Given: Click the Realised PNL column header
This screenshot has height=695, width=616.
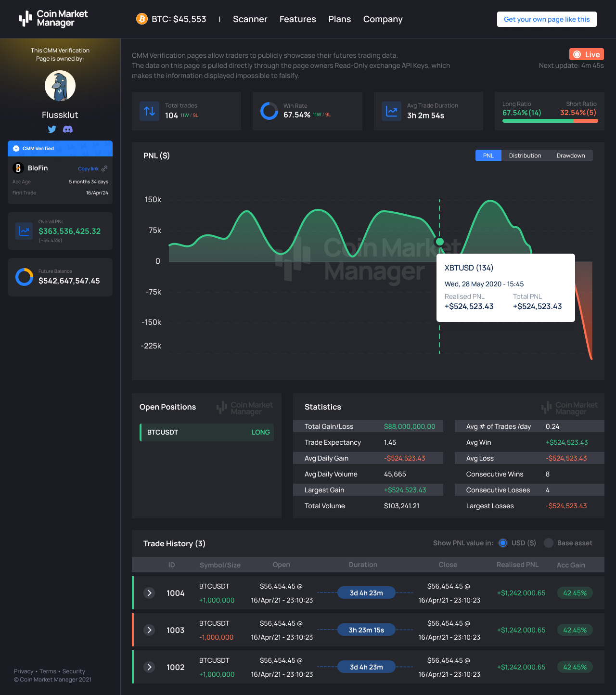Looking at the screenshot, I should [517, 565].
